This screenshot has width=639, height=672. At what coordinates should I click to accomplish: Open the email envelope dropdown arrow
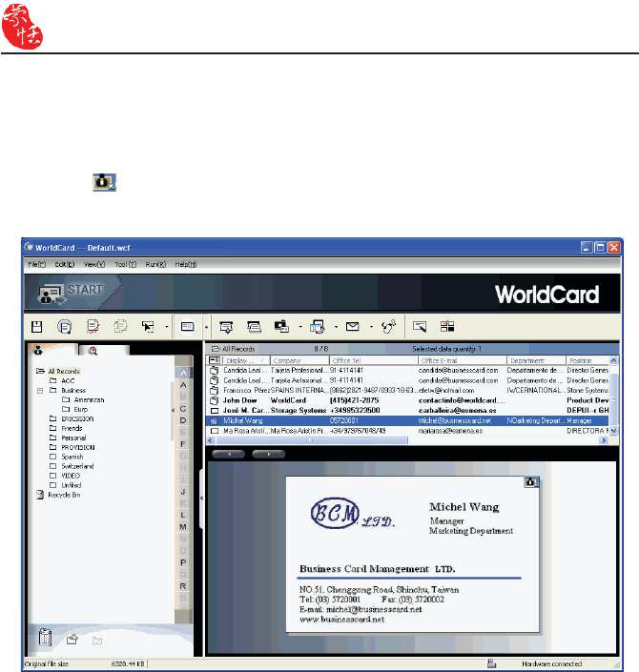(x=371, y=328)
